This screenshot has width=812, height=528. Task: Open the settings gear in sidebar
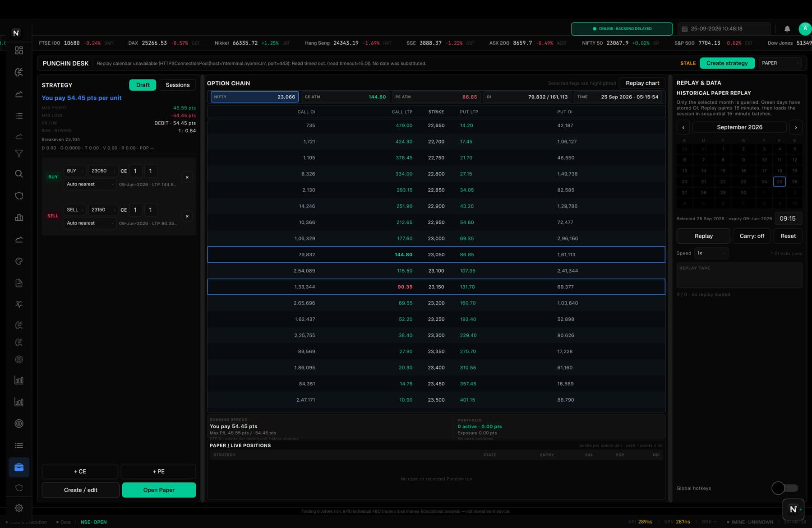coord(19,508)
